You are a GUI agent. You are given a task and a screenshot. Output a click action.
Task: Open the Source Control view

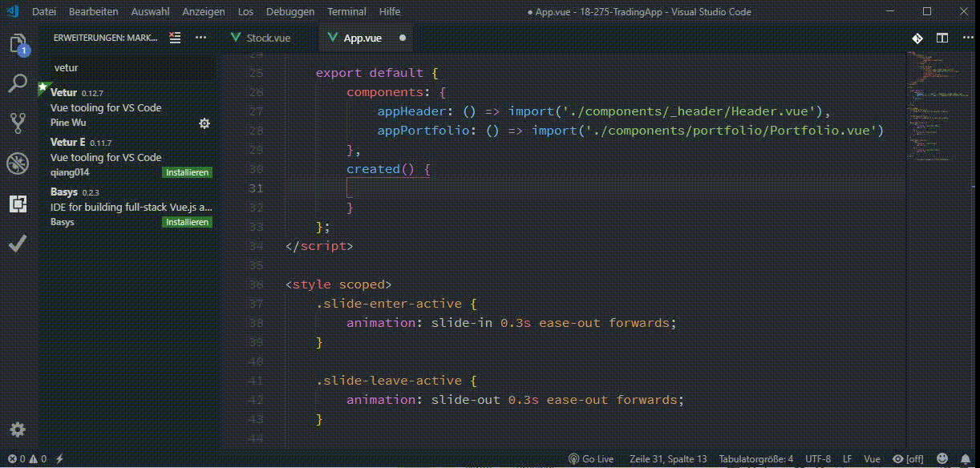coord(18,123)
